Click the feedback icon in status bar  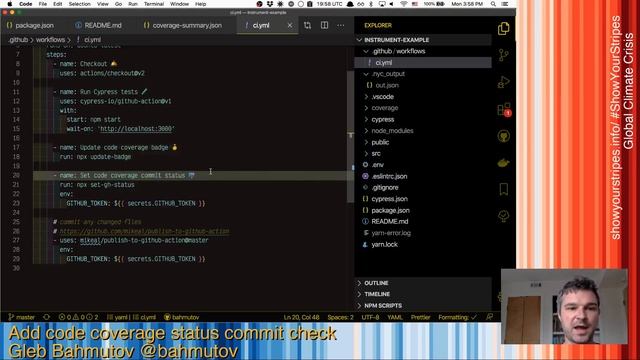pos(490,317)
